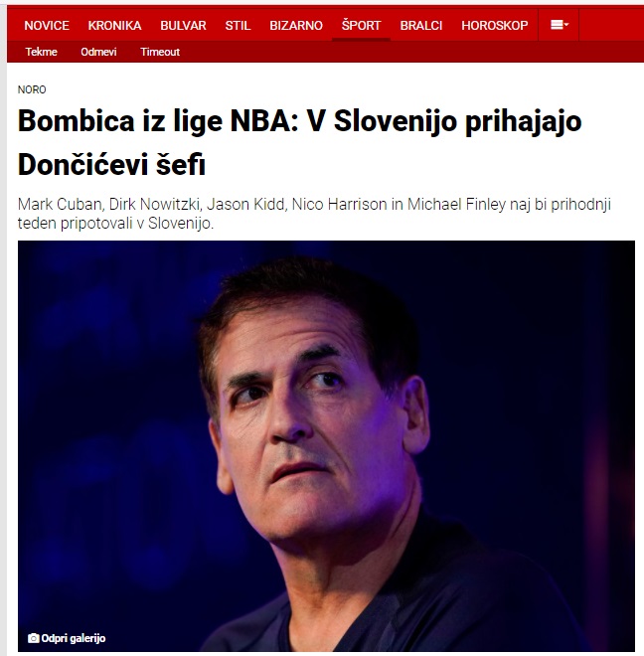644x656 pixels.
Task: Go to the HOROSKOP page
Action: pyautogui.click(x=495, y=26)
